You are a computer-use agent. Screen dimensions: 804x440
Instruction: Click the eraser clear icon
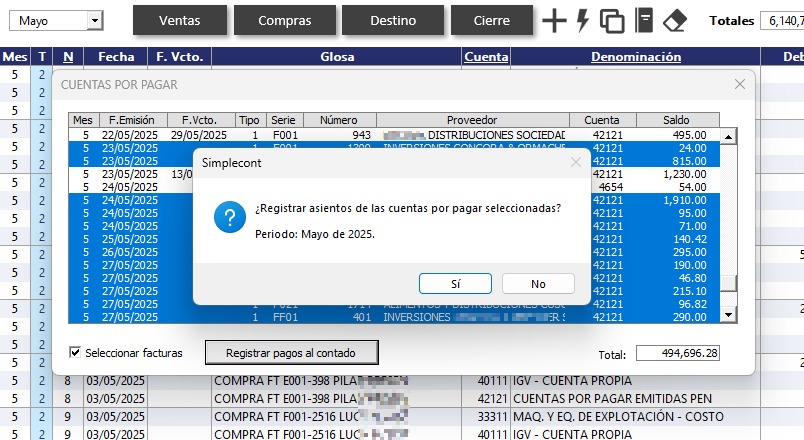(675, 21)
